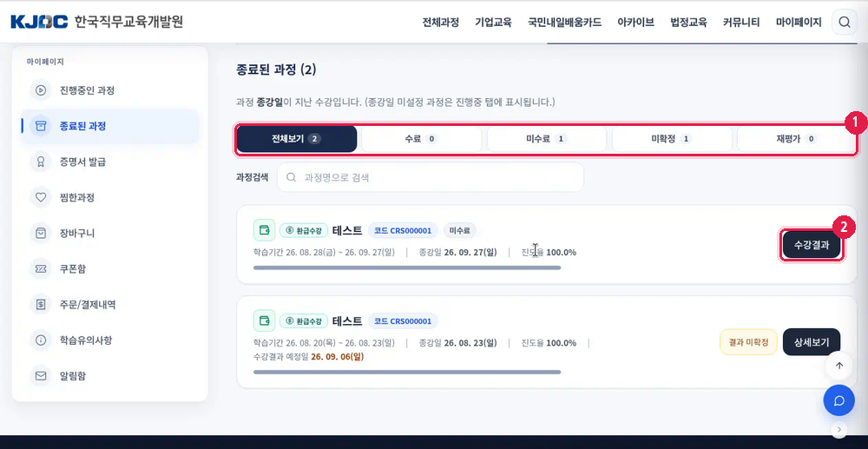Click 환급수강 tag on course ending 26. 08. 23
This screenshot has height=449, width=868.
click(x=304, y=321)
